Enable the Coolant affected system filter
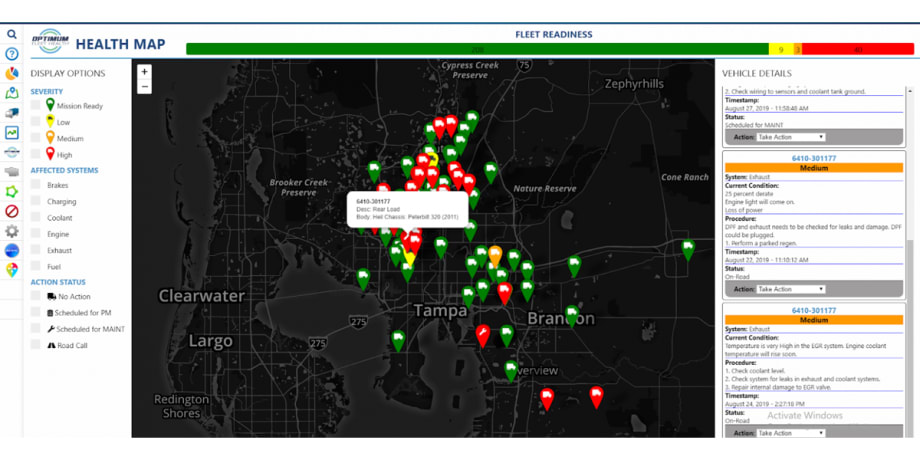This screenshot has height=460, width=920. [36, 217]
